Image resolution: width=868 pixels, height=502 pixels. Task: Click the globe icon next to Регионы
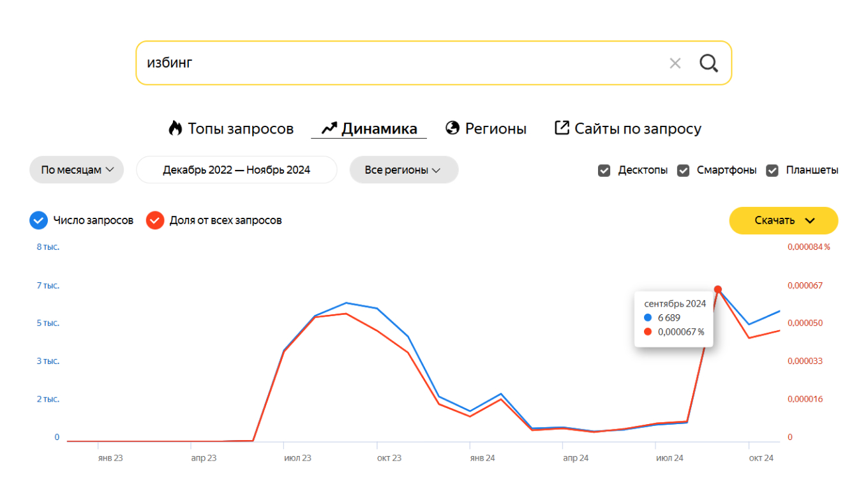pyautogui.click(x=453, y=128)
